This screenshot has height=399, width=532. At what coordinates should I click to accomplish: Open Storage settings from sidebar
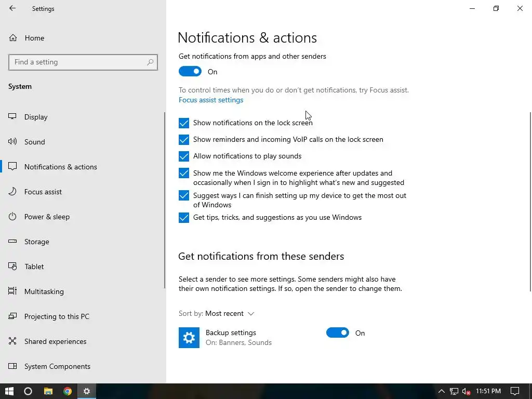[83, 242]
